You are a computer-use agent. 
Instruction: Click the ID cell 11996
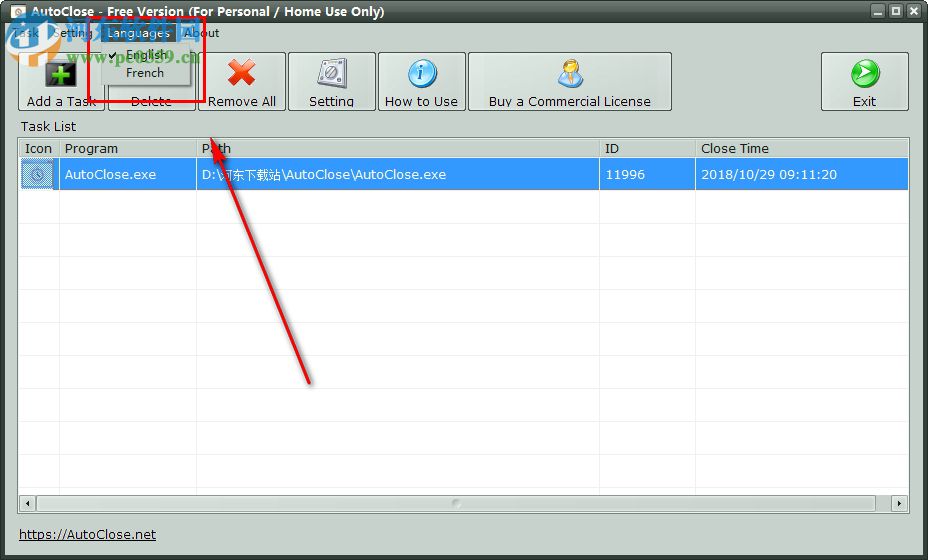[647, 174]
